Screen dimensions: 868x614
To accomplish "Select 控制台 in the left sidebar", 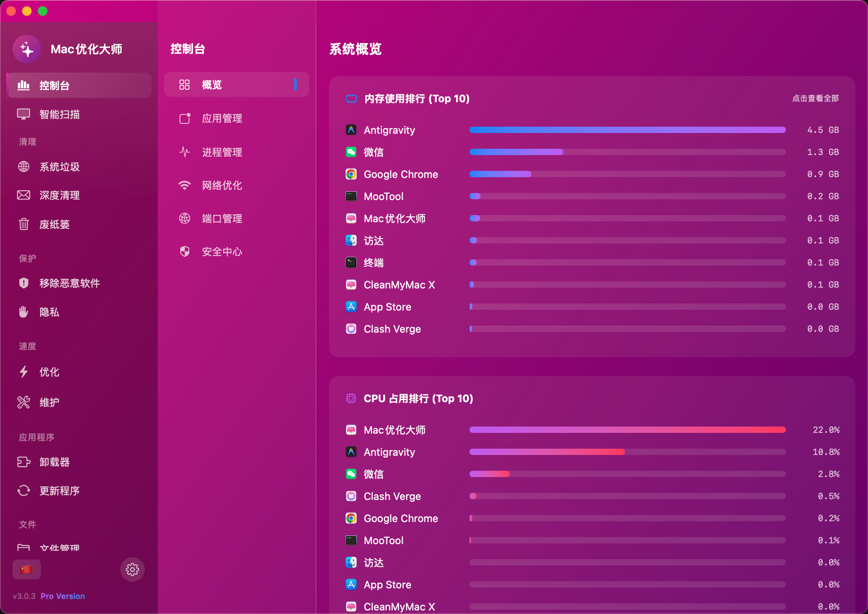I will point(54,85).
